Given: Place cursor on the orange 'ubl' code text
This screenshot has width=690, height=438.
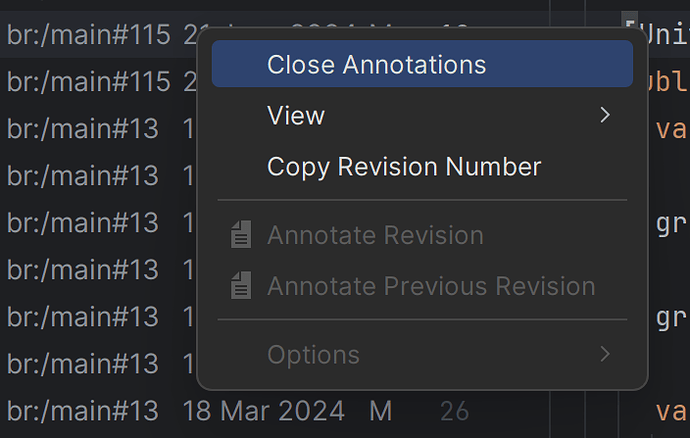Looking at the screenshot, I should (670, 82).
